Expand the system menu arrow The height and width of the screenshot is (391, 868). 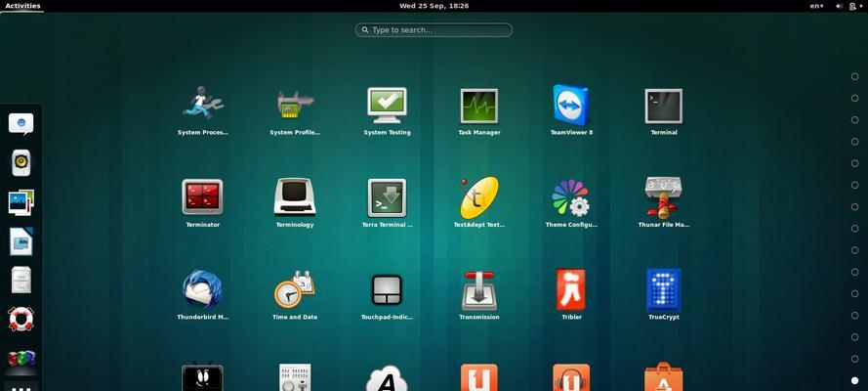click(x=861, y=6)
